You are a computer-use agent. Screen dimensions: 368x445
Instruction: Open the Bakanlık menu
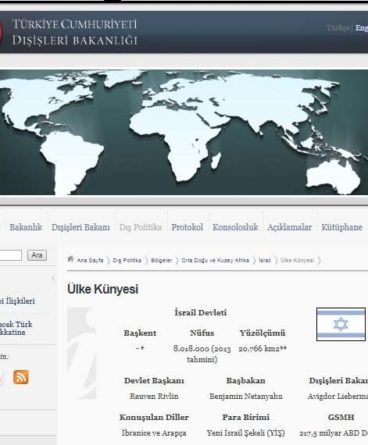coord(26,227)
